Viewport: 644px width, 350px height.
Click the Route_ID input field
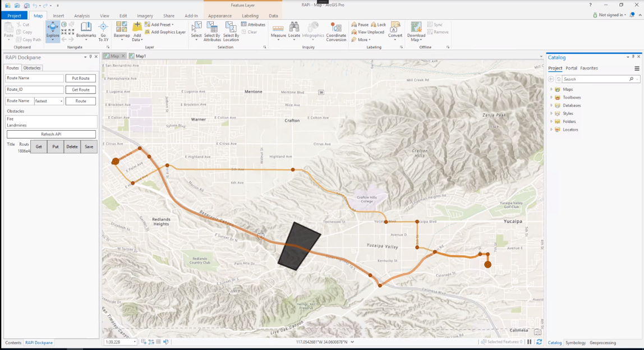tap(35, 90)
